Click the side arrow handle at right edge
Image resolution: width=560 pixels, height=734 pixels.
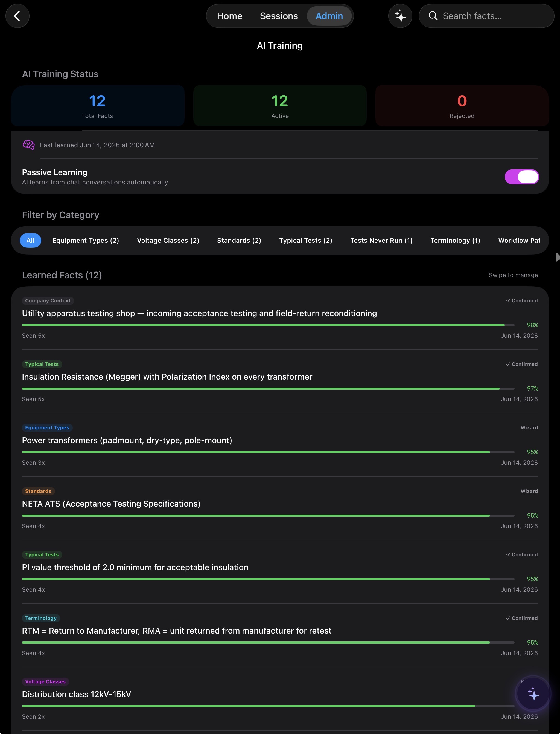[557, 257]
